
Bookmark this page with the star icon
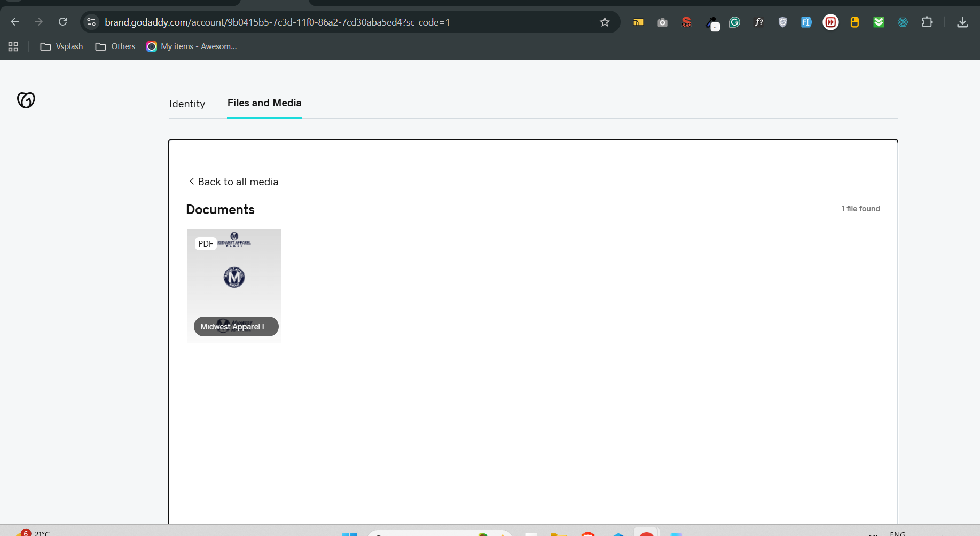click(605, 22)
